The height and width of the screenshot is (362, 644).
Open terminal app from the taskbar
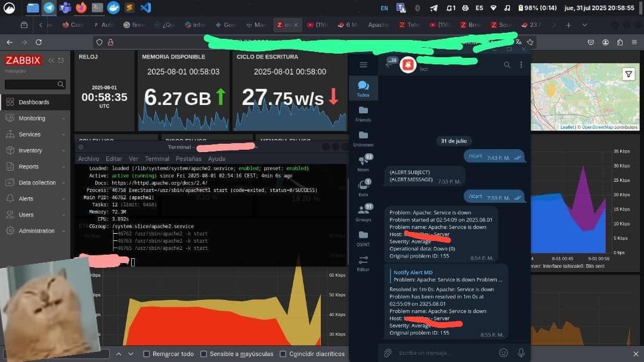[97, 8]
